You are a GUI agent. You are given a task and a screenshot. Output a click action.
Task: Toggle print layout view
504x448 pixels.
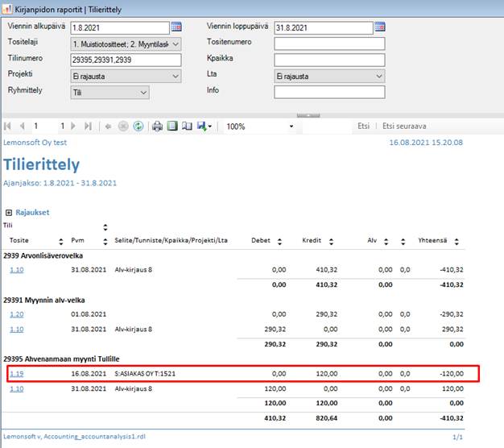click(172, 127)
